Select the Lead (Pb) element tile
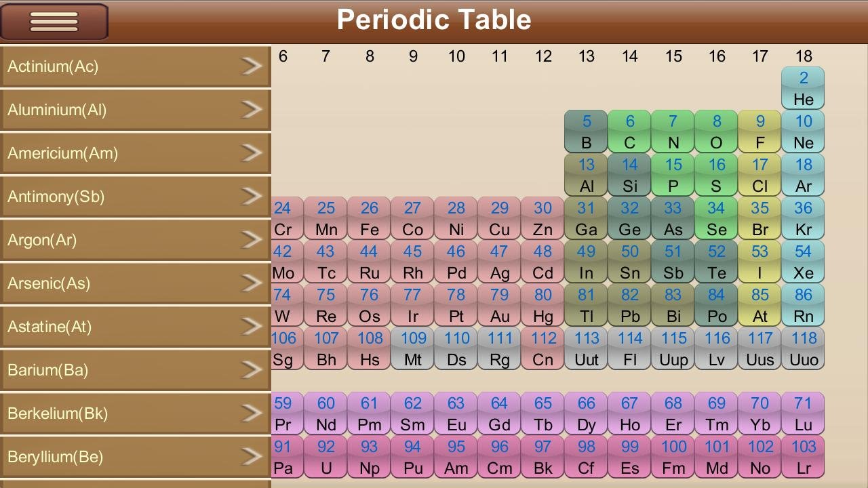Viewport: 868px width, 488px height. [629, 305]
